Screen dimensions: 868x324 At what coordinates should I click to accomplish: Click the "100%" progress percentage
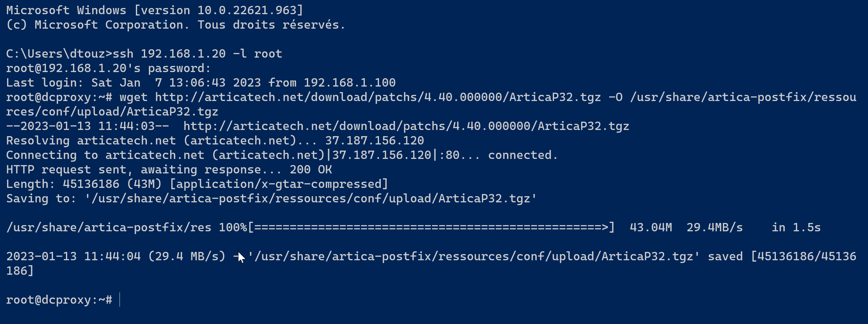point(233,228)
